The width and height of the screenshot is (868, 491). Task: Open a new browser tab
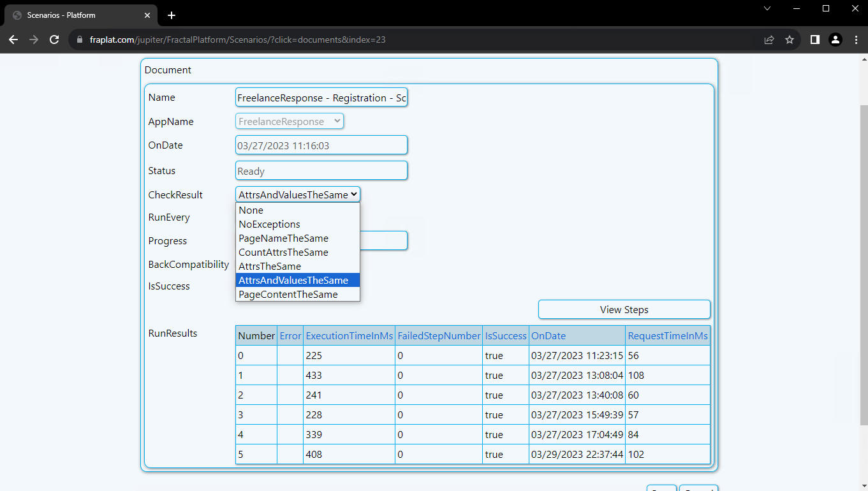click(x=172, y=15)
